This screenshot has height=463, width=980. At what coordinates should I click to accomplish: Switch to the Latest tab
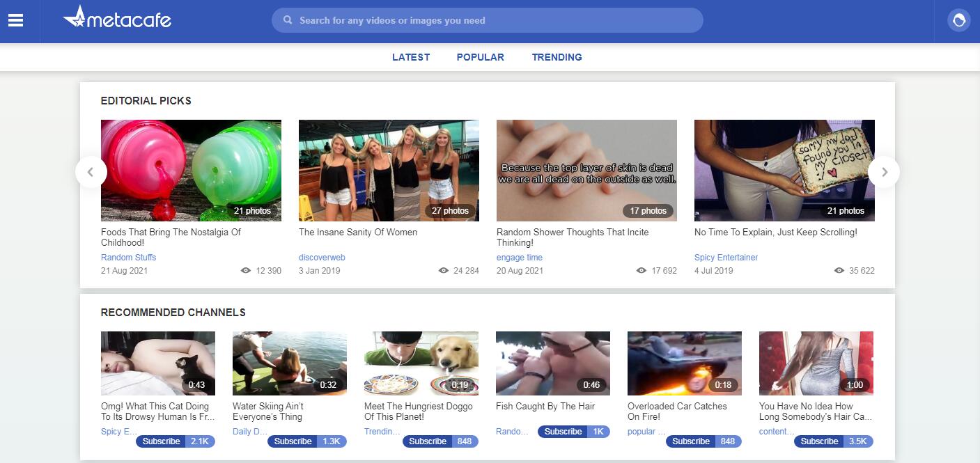pyautogui.click(x=411, y=57)
